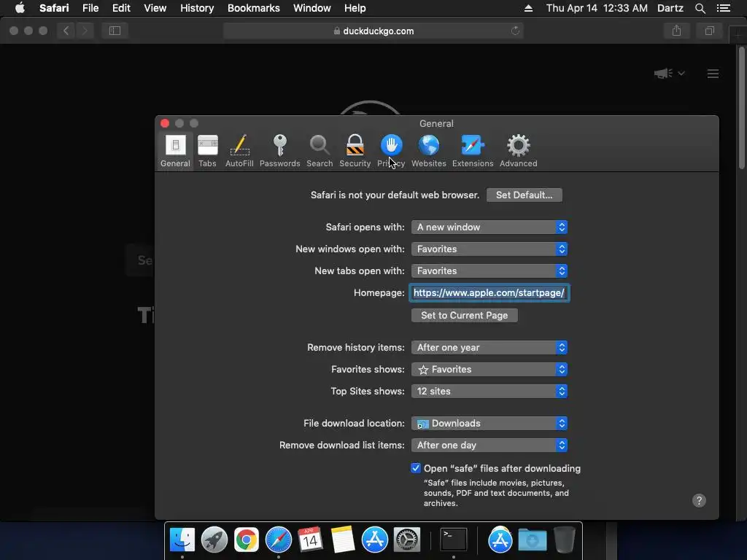Open the Tabs preferences pane
The height and width of the screenshot is (560, 747).
tap(207, 151)
